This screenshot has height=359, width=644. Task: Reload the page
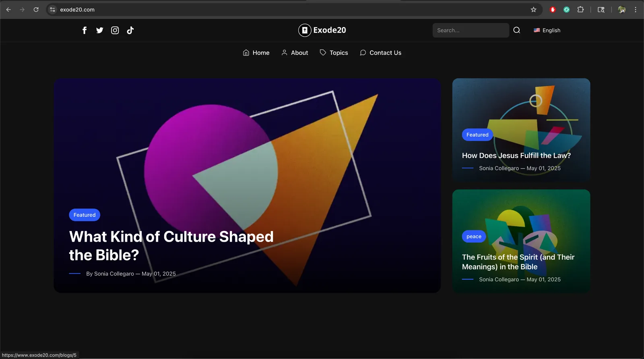point(36,10)
